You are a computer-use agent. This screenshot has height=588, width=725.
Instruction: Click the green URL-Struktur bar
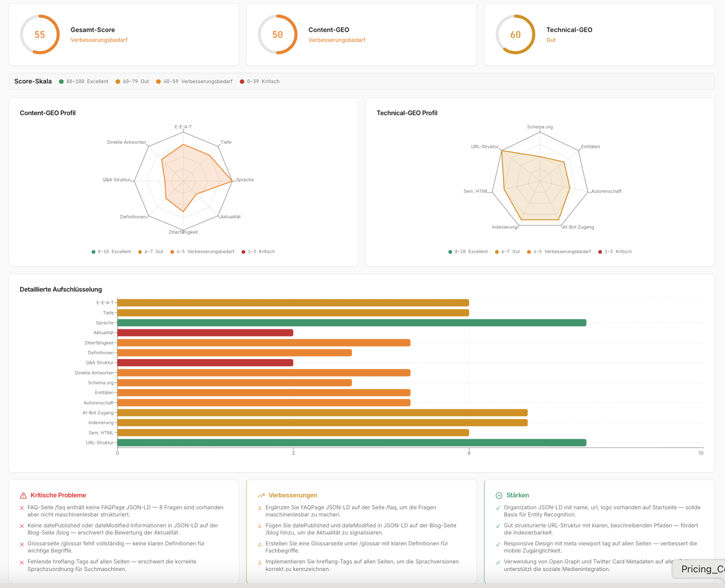click(x=352, y=443)
